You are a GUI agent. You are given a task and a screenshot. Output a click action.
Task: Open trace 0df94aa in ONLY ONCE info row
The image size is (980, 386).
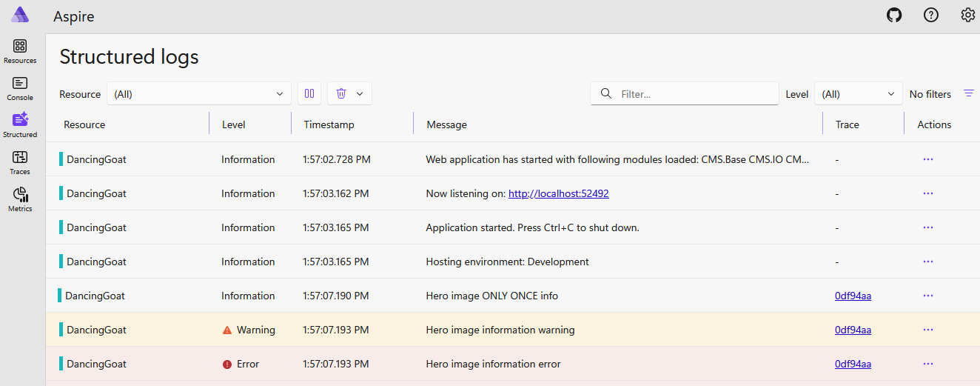click(853, 296)
